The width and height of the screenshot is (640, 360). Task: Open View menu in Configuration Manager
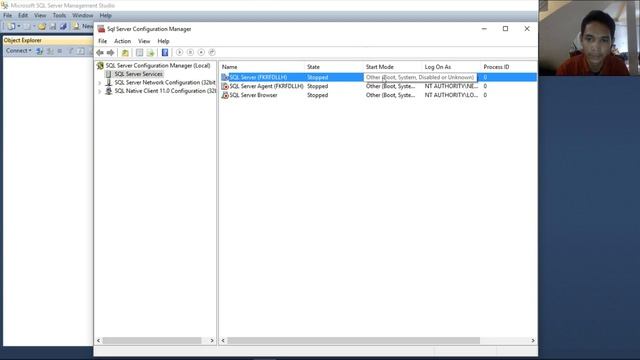click(144, 41)
